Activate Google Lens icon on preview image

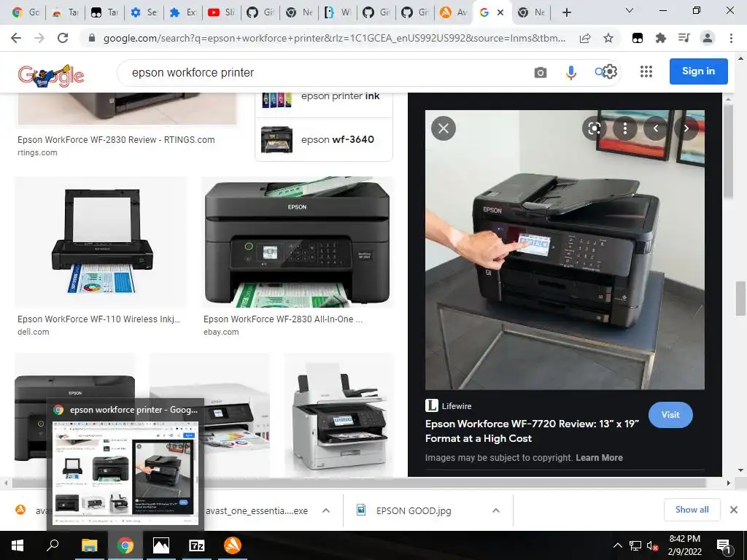click(594, 128)
